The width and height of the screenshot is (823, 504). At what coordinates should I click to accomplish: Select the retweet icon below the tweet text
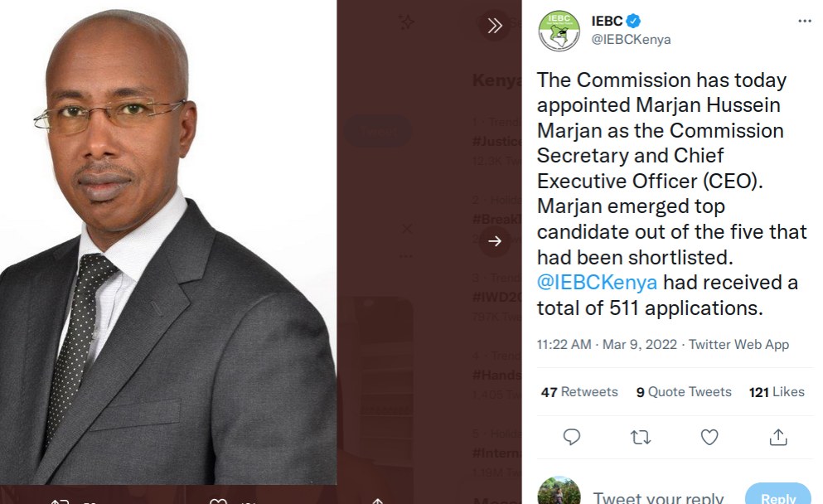click(x=641, y=435)
